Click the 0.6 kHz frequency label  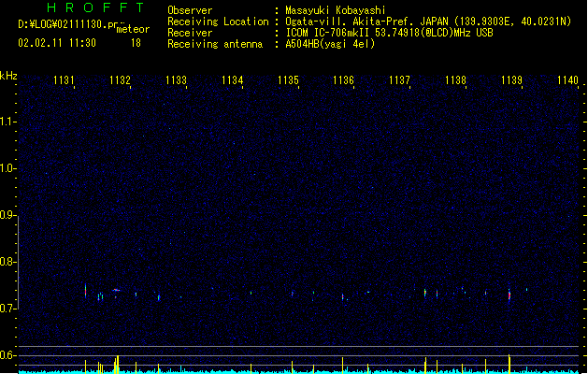point(7,355)
